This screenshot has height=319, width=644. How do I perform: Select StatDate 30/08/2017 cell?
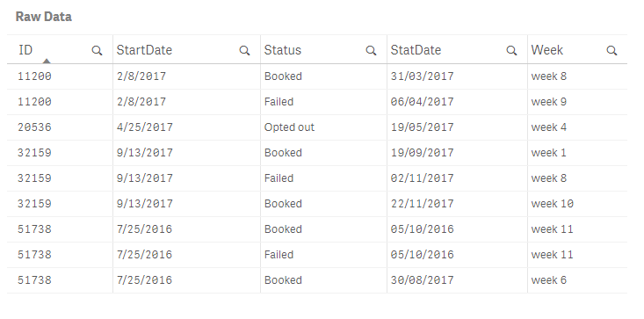coord(457,280)
